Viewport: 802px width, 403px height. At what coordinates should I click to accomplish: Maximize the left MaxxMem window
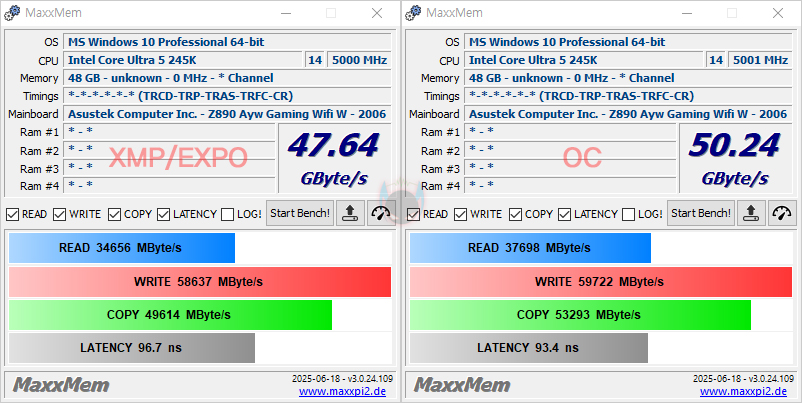tap(331, 13)
